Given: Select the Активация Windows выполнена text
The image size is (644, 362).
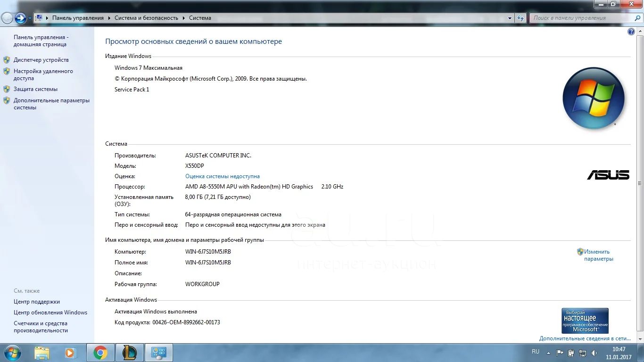Looking at the screenshot, I should 156,312.
